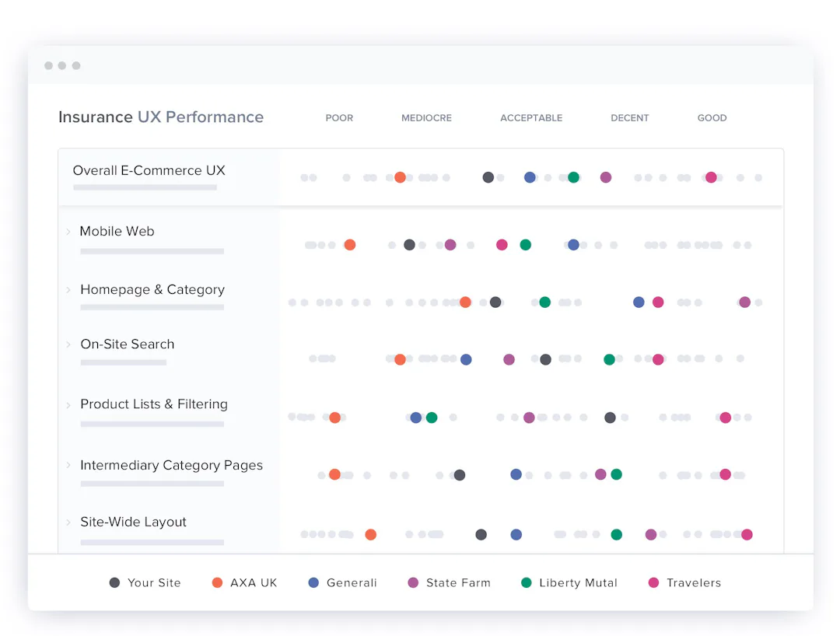This screenshot has height=636, width=840.
Task: Select the purple State Farm dot in Homepage row
Action: [744, 302]
